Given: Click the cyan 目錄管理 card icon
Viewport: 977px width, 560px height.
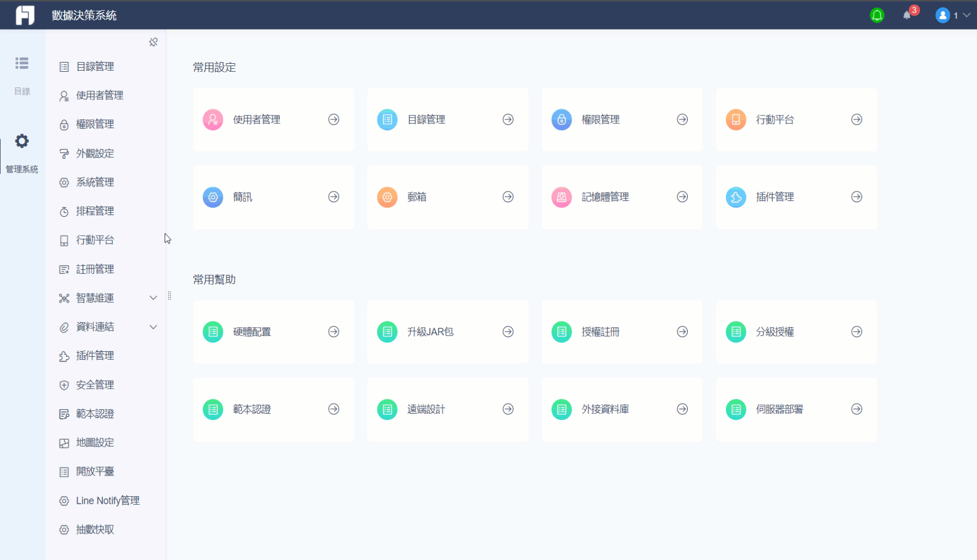Looking at the screenshot, I should tap(387, 120).
